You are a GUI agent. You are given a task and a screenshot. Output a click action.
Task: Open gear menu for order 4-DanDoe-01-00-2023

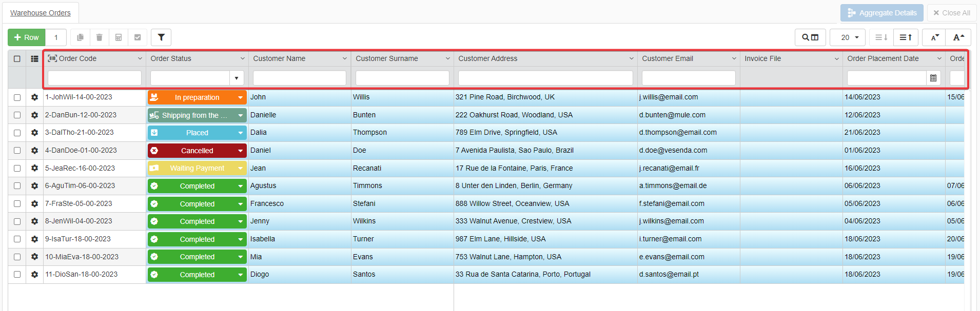[x=34, y=151]
